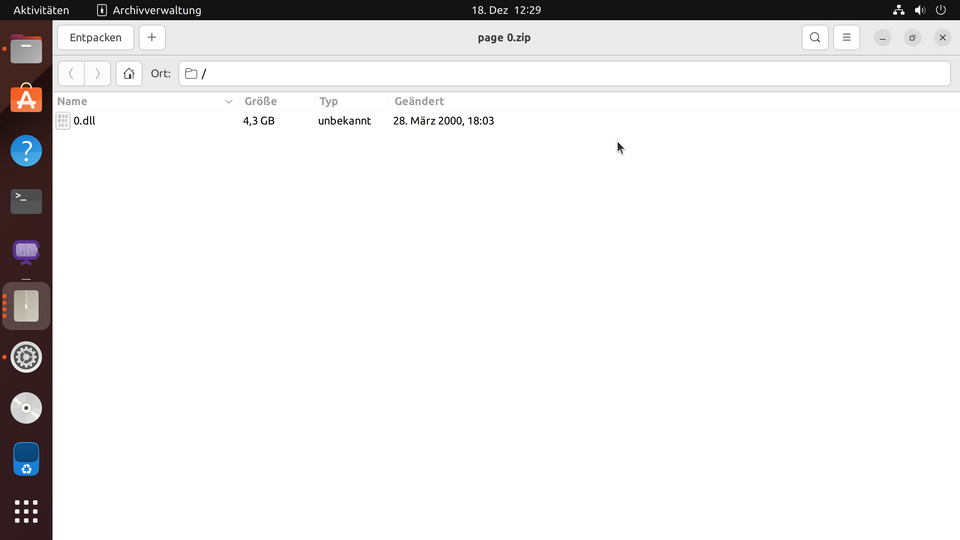Sort by Name column header arrow
Image resolution: width=960 pixels, height=540 pixels.
[x=228, y=102]
